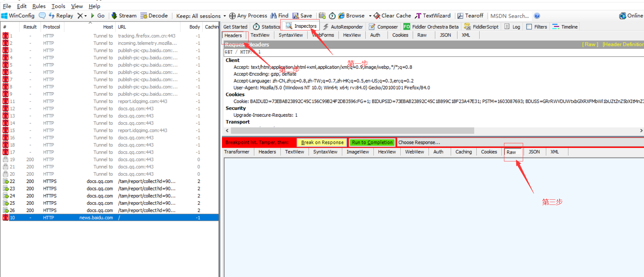Open Keep: All sessions dropdown
The image size is (644, 277).
[201, 16]
